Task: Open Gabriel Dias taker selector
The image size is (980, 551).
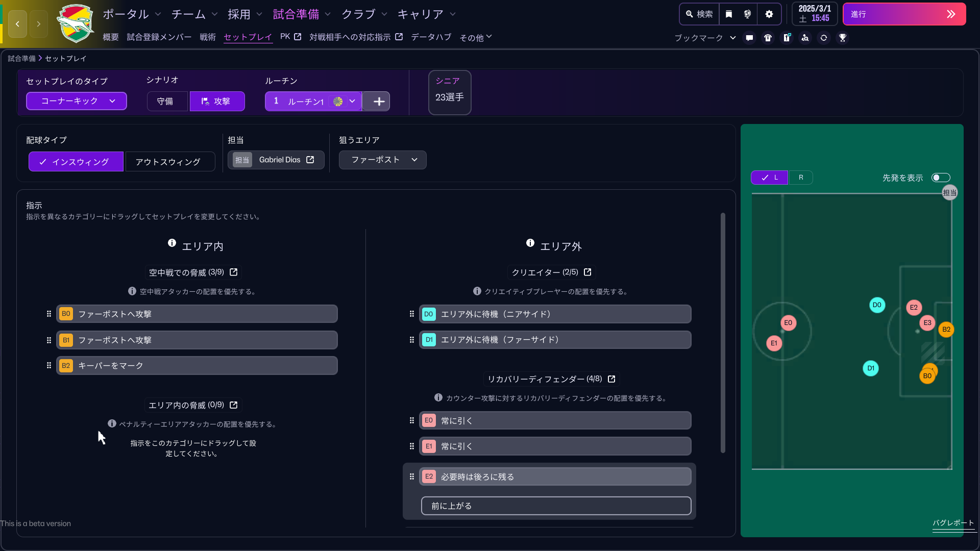Action: pos(276,160)
